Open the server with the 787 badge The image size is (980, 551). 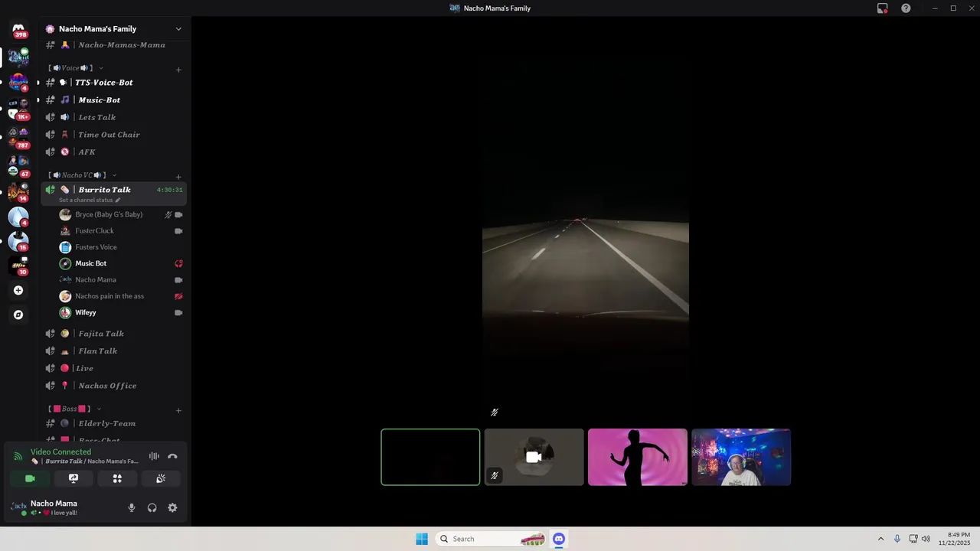18,136
